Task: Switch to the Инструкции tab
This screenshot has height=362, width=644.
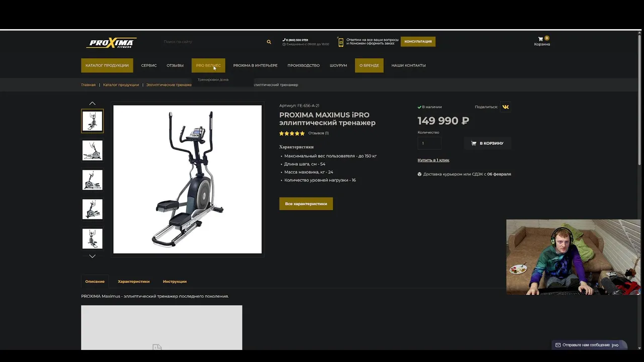Action: click(x=175, y=282)
